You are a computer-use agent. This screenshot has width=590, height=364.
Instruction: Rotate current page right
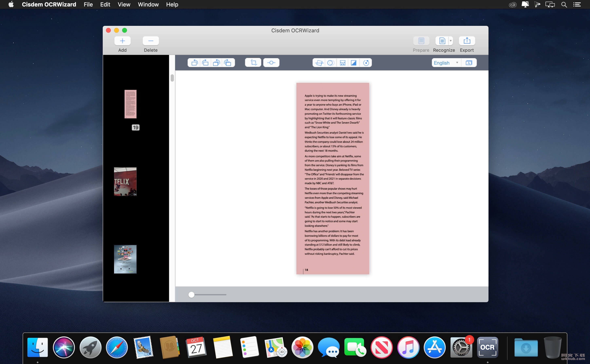coord(205,63)
